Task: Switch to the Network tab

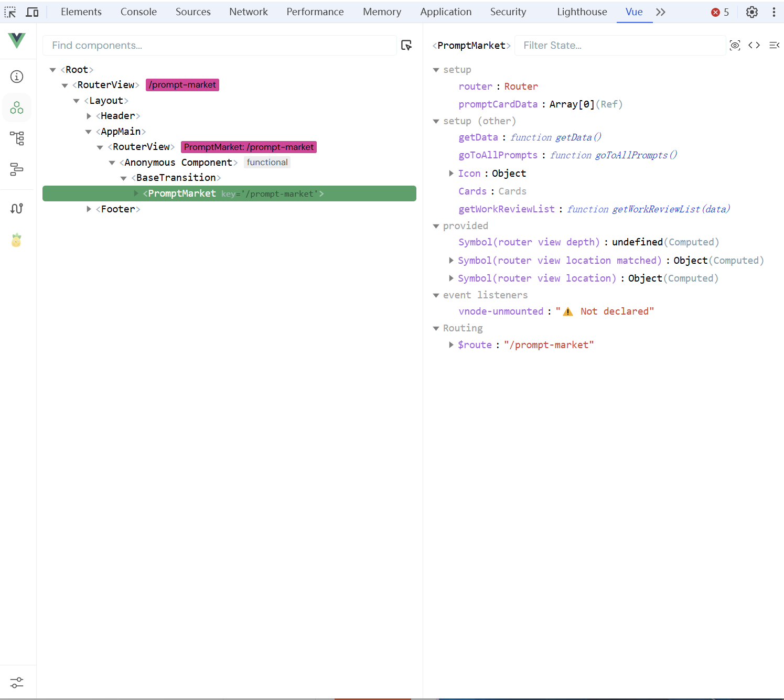Action: tap(249, 12)
